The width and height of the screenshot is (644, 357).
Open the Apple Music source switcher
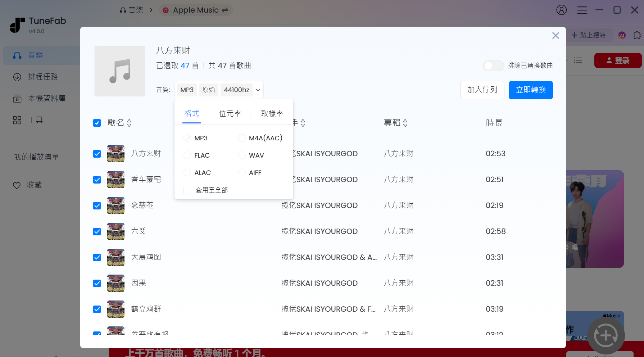[196, 10]
